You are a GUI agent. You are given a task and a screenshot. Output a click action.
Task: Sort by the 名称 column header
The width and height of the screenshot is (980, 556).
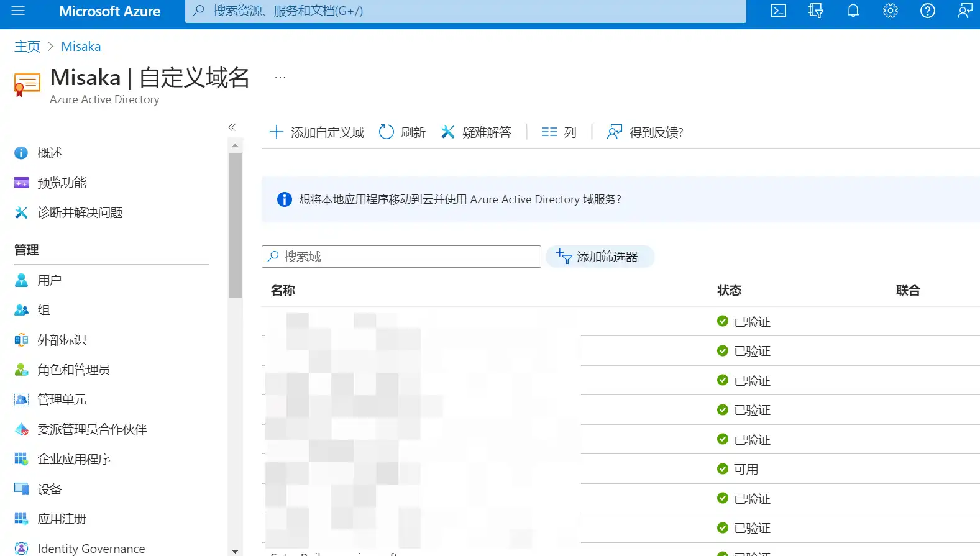(283, 290)
